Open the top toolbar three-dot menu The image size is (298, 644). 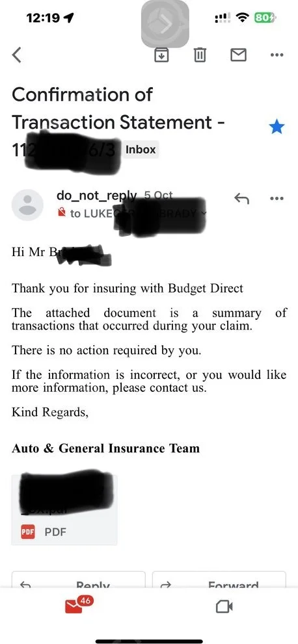277,55
